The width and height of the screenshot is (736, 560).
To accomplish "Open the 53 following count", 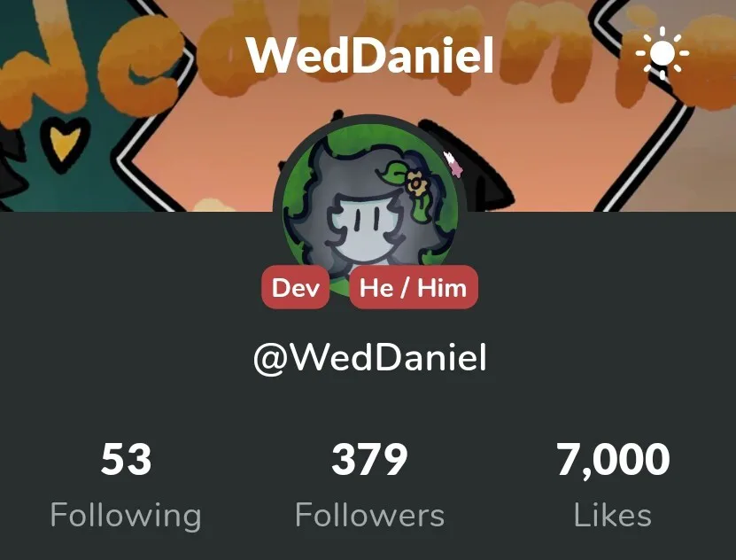I will [x=127, y=459].
